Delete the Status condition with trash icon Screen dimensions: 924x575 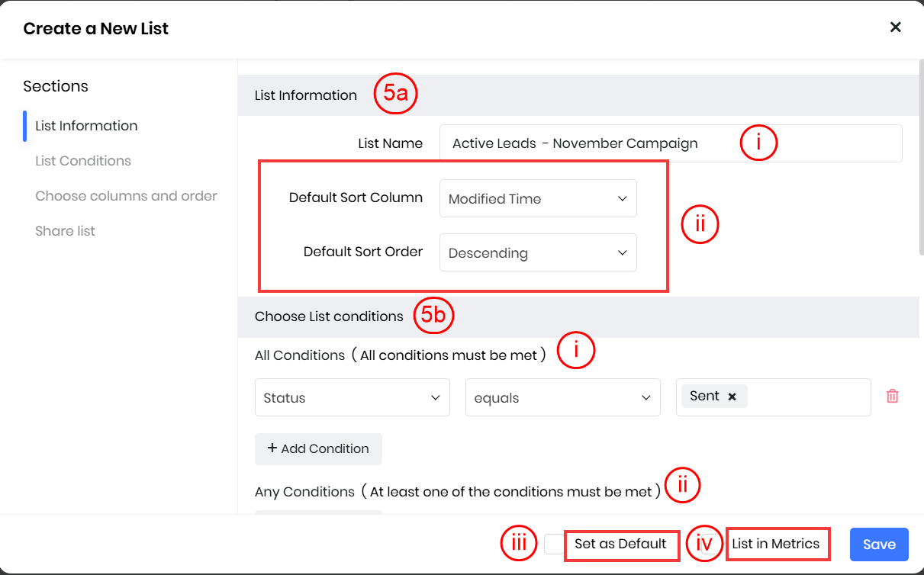[892, 397]
